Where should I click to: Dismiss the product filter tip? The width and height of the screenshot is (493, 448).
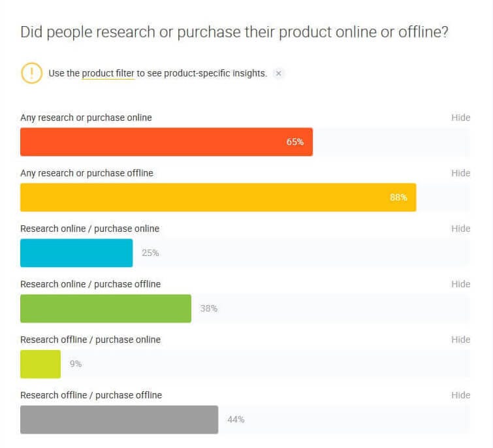278,73
